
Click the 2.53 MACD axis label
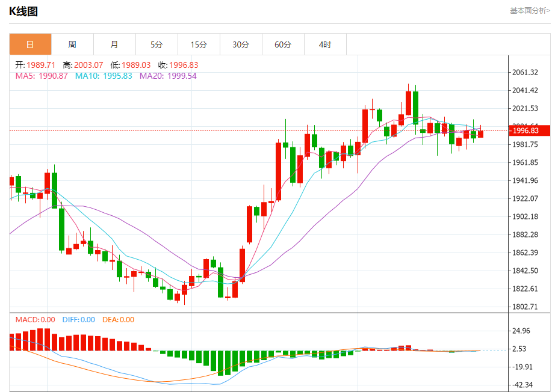[x=519, y=349]
